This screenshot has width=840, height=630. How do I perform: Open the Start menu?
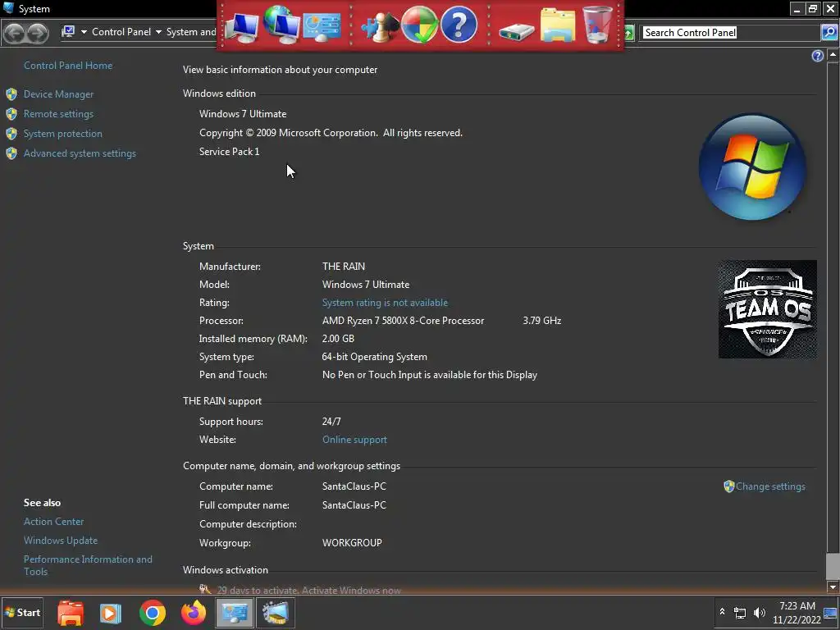tap(22, 612)
